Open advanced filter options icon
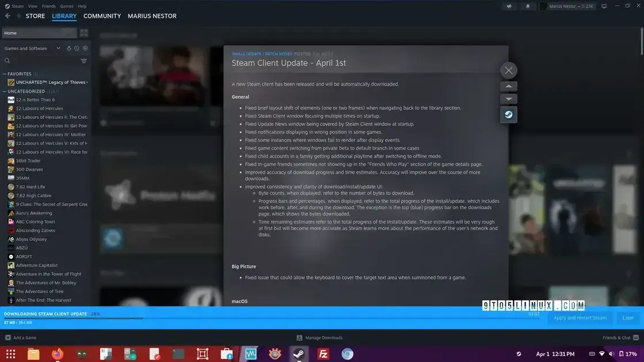This screenshot has height=362, width=644. coord(84,61)
